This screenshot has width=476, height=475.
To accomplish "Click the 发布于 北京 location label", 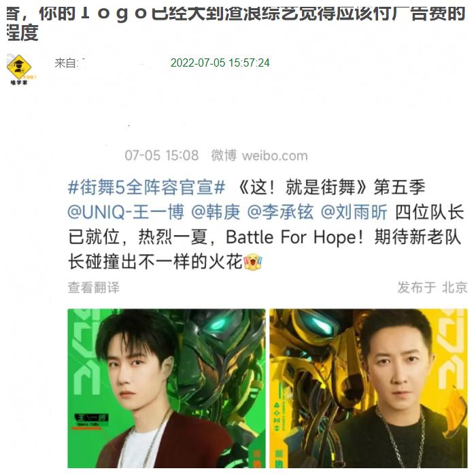I will pyautogui.click(x=432, y=287).
